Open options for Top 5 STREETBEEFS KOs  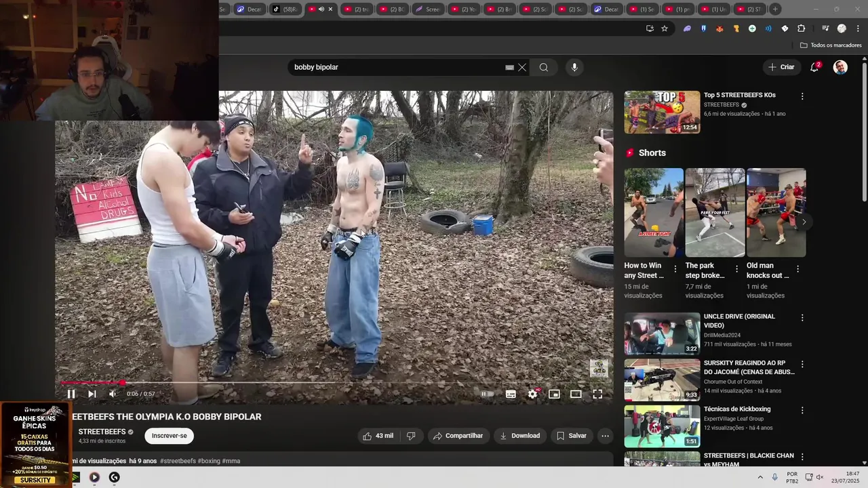pos(802,96)
